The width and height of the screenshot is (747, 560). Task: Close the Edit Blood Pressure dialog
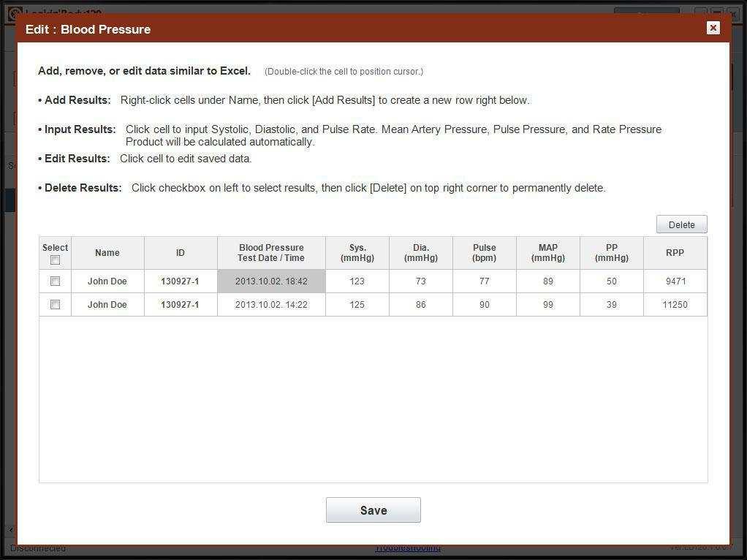[713, 28]
